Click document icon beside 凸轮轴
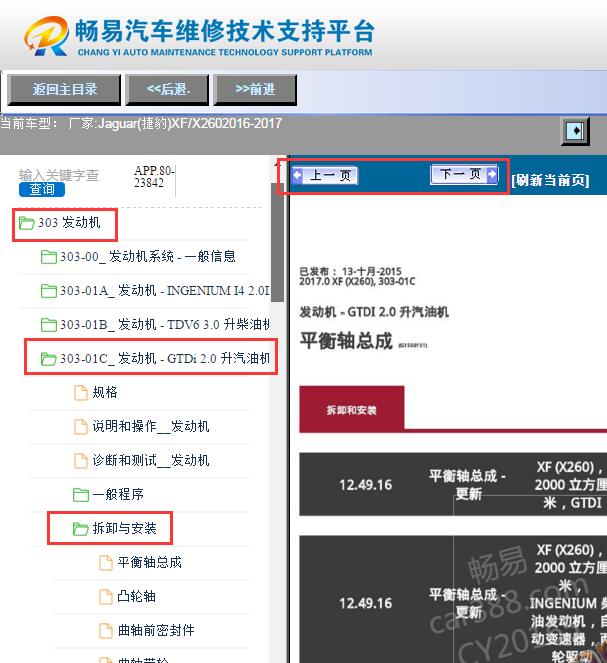The width and height of the screenshot is (607, 663). click(x=106, y=597)
